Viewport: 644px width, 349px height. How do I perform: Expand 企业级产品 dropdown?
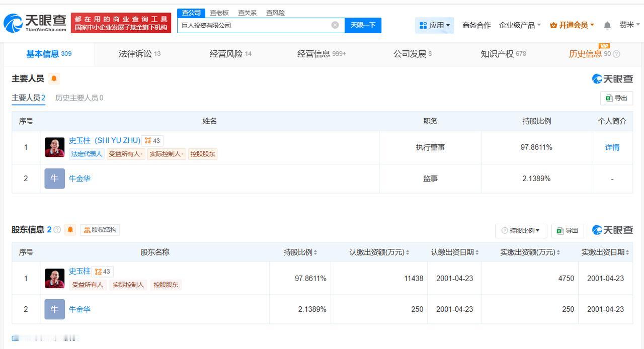(520, 25)
